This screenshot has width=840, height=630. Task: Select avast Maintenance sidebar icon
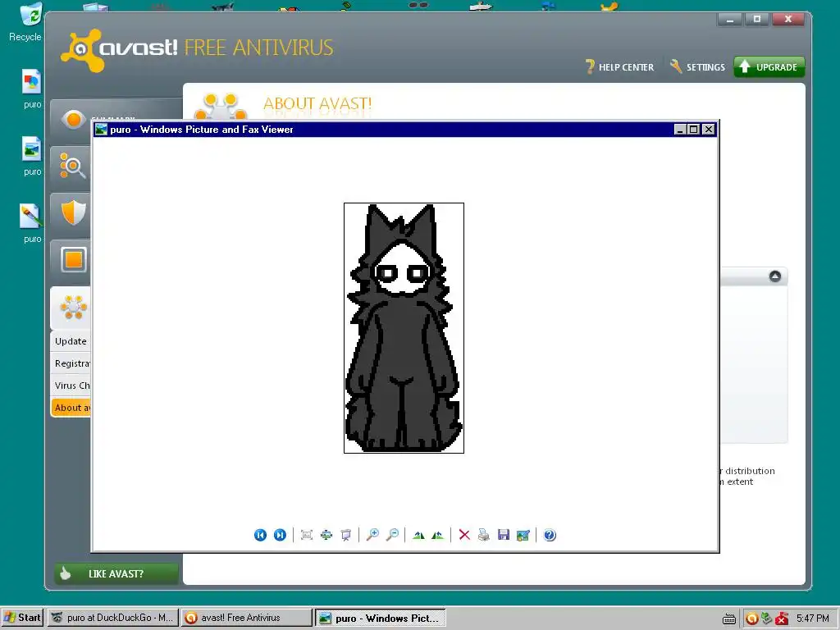[x=73, y=307]
